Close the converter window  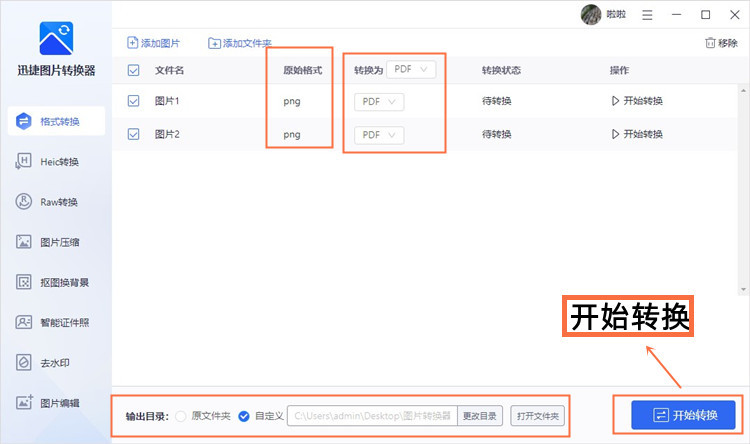click(735, 15)
